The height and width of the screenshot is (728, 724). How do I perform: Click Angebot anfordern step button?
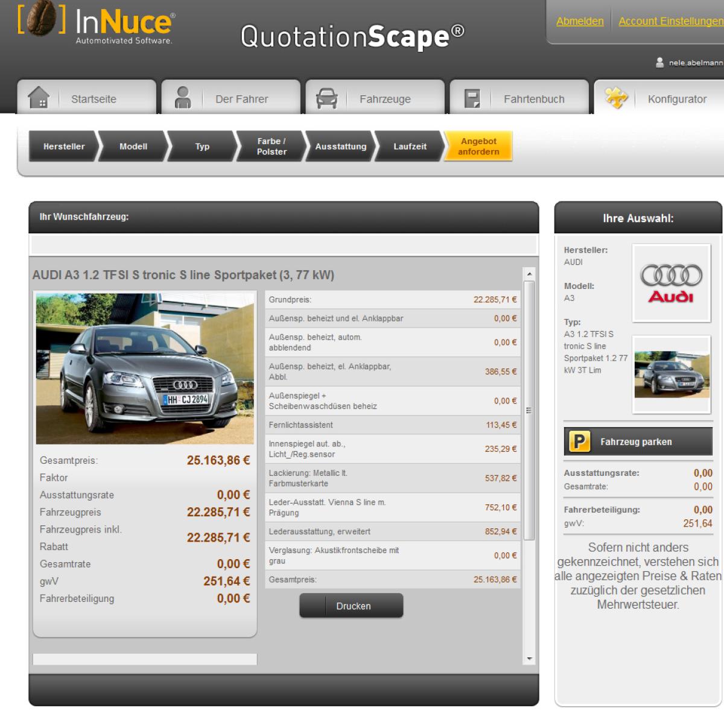(x=478, y=147)
